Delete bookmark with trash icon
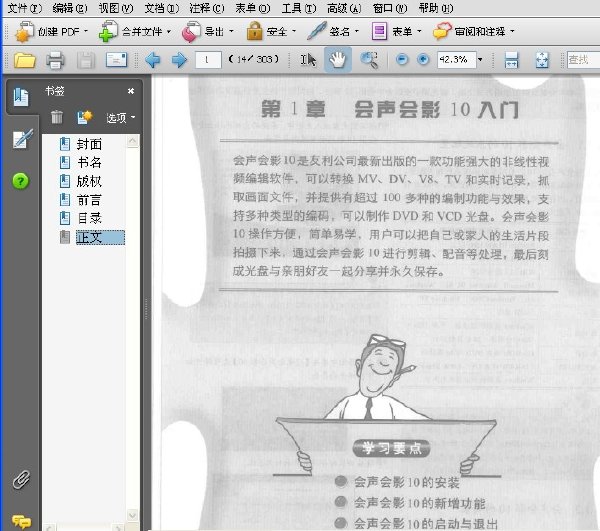600x531 pixels. [57, 117]
